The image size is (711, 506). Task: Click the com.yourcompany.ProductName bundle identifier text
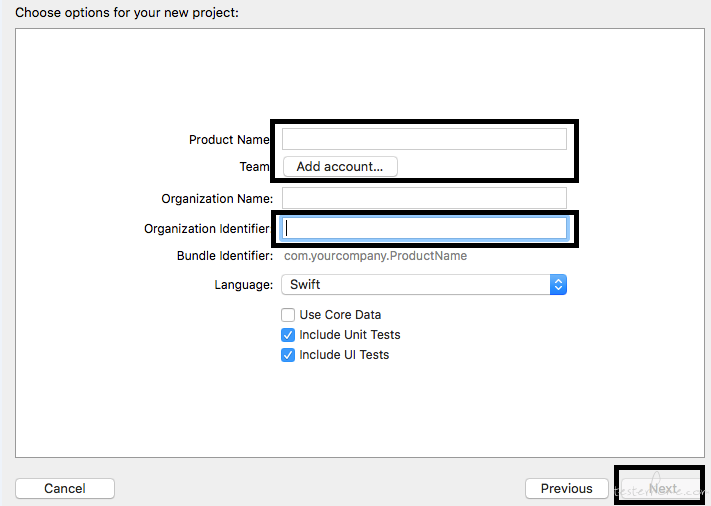coord(376,256)
